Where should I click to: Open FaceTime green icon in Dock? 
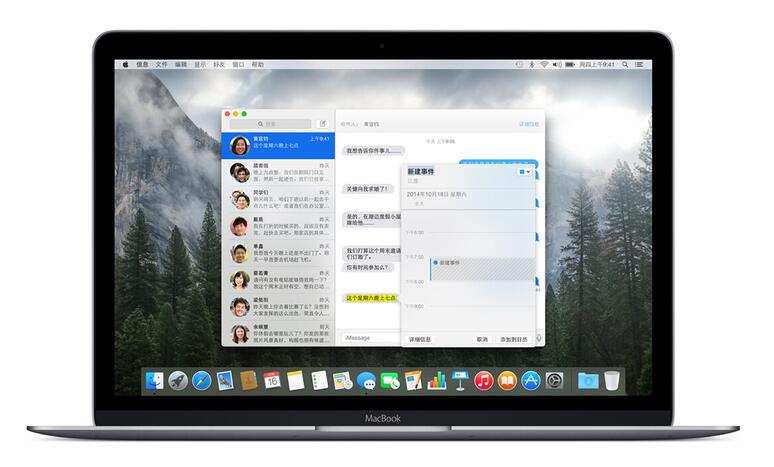[390, 381]
